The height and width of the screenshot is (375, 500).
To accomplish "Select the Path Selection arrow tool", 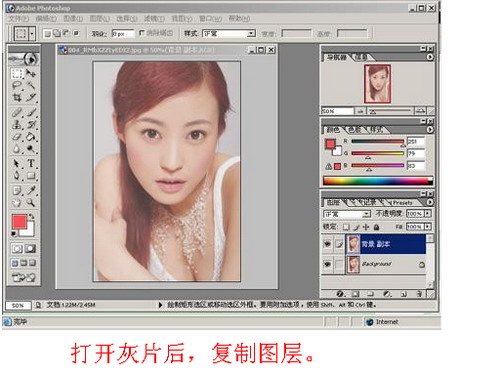I will pos(17,163).
